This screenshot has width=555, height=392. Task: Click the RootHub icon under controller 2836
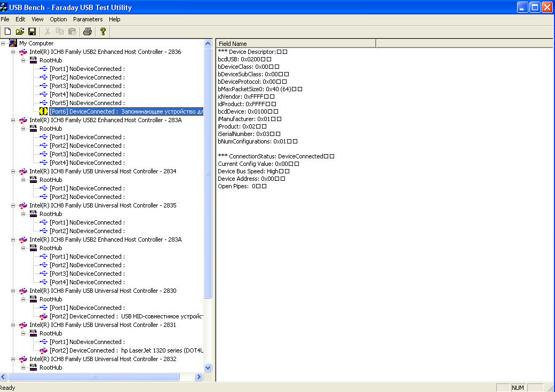click(33, 60)
